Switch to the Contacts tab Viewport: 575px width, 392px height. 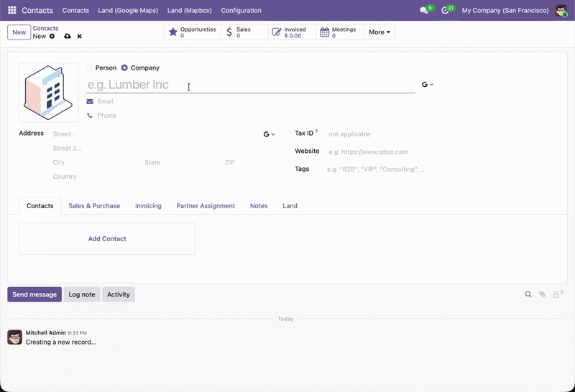pyautogui.click(x=40, y=206)
